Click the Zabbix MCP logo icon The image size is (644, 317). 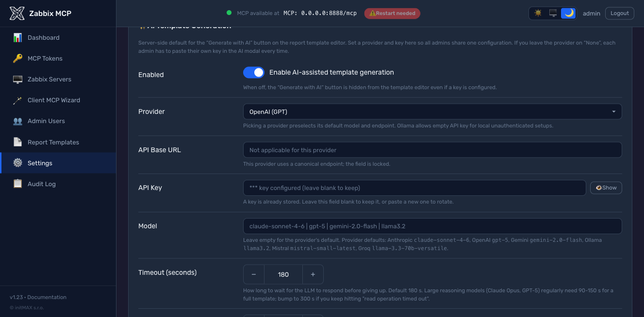pyautogui.click(x=17, y=13)
